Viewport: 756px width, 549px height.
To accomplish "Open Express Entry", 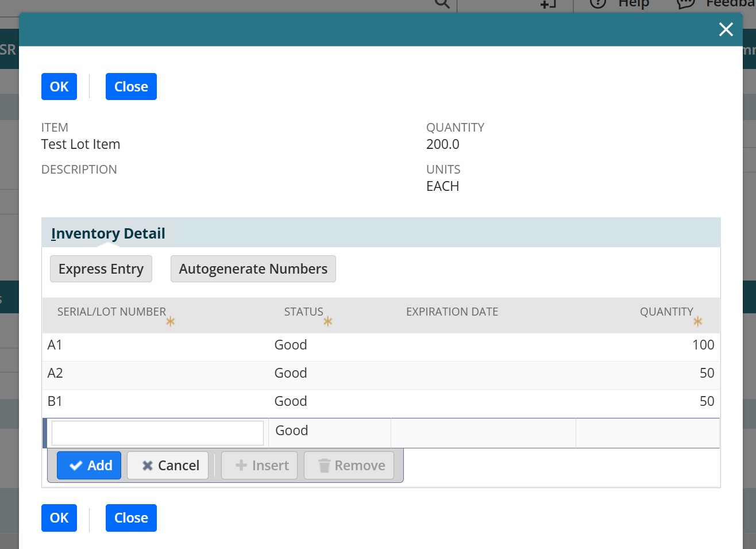I will pos(101,269).
